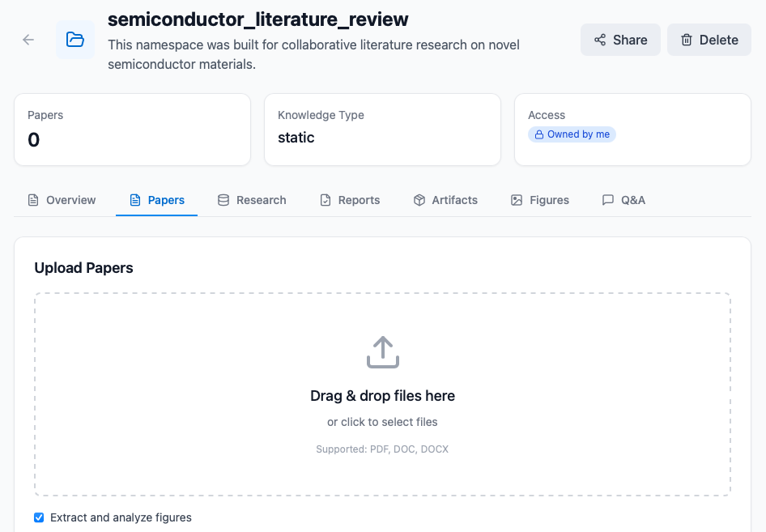Select the Papers tab
The image size is (766, 532).
pyautogui.click(x=157, y=200)
